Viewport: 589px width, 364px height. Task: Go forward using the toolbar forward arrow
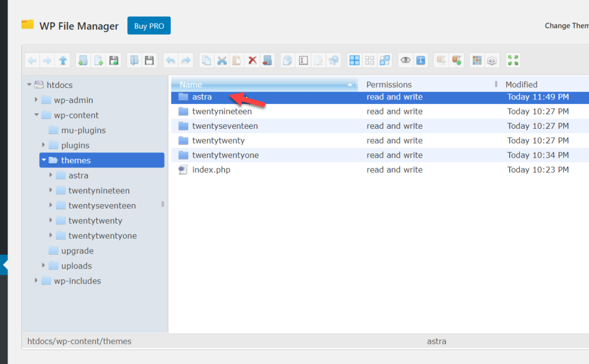pos(47,60)
